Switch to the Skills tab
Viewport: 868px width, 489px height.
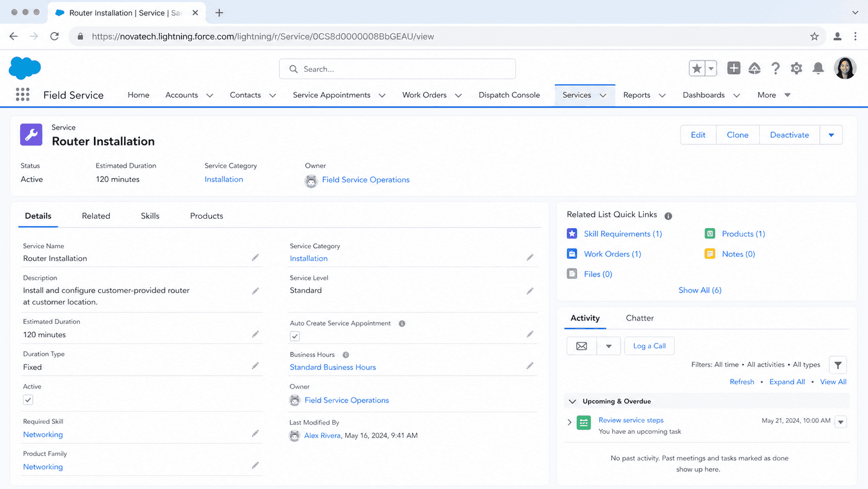(150, 216)
